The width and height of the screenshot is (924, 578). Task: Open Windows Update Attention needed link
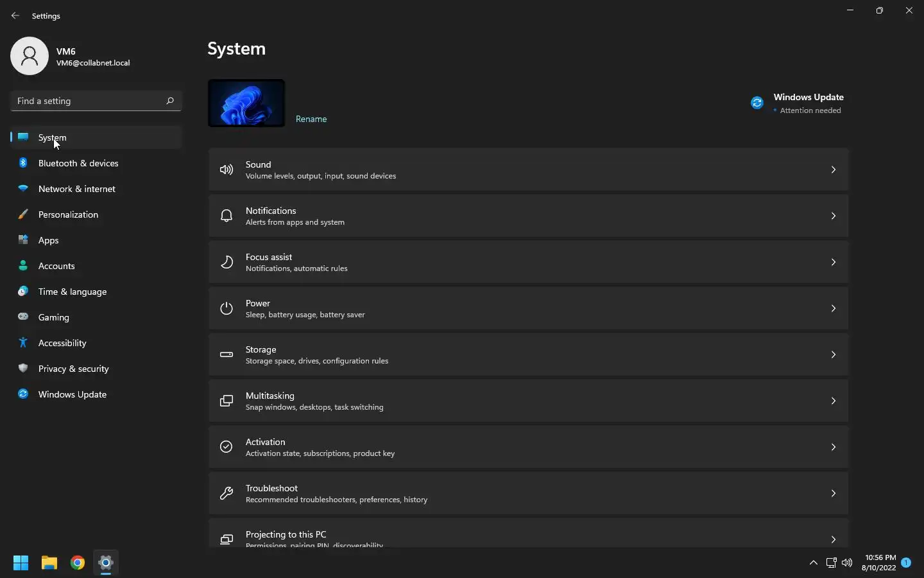click(x=798, y=103)
